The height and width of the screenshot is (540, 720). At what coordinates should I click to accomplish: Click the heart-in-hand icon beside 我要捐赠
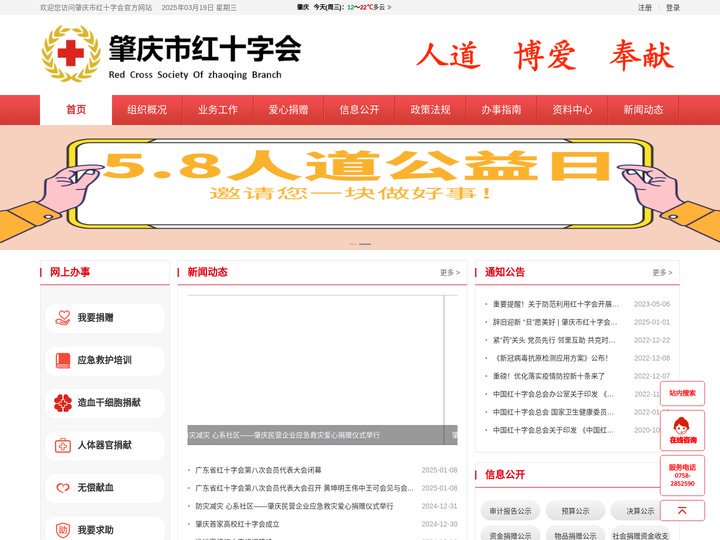63,318
